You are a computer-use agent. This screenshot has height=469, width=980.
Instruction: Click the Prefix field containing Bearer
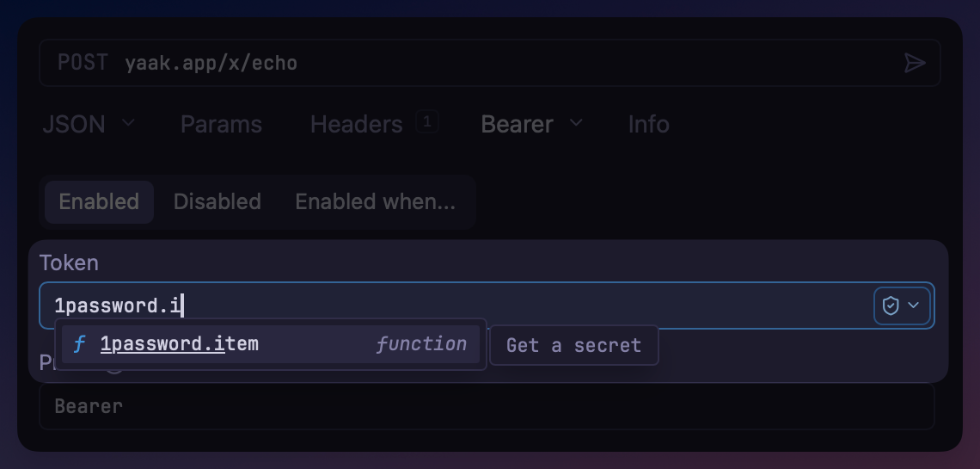(486, 406)
